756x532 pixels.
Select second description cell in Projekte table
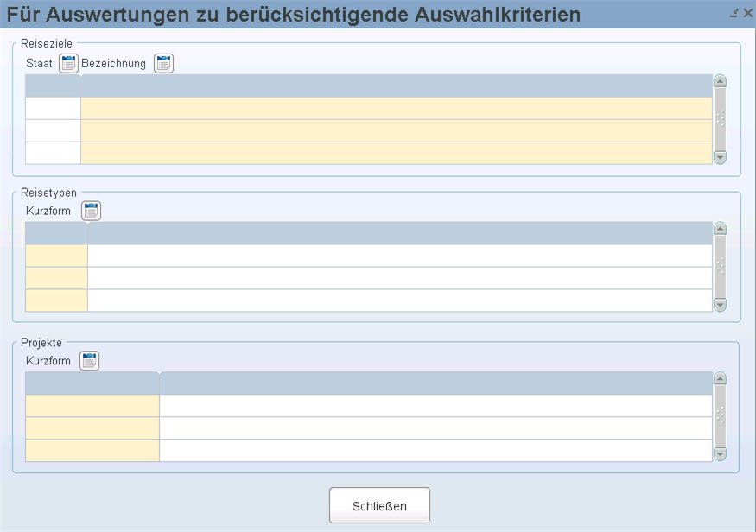click(435, 428)
